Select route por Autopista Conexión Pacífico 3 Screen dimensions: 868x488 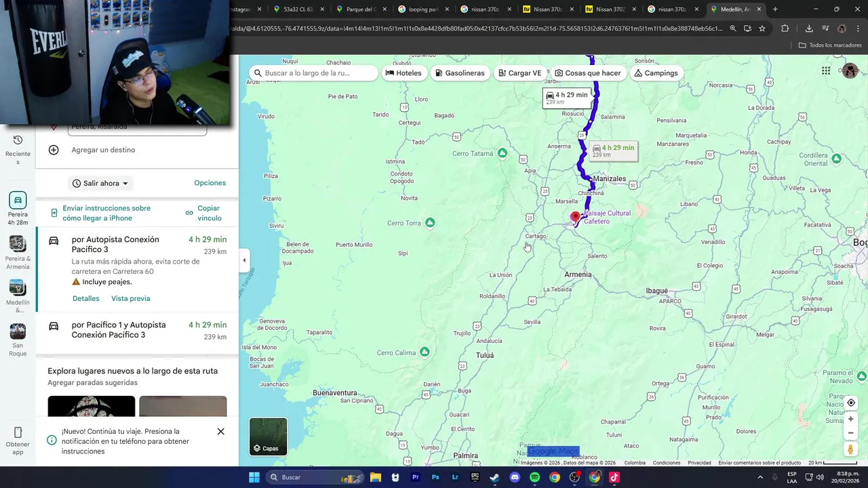(137, 269)
